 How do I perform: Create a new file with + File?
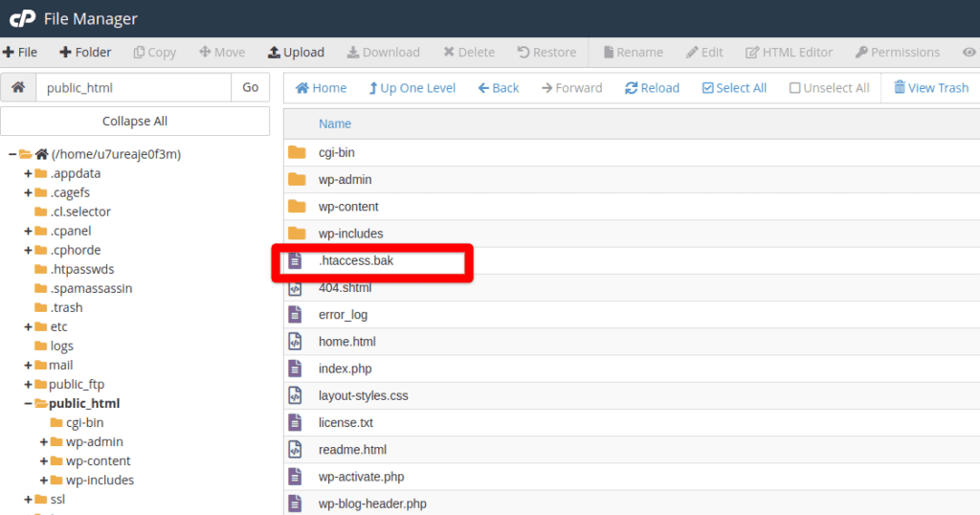[20, 53]
